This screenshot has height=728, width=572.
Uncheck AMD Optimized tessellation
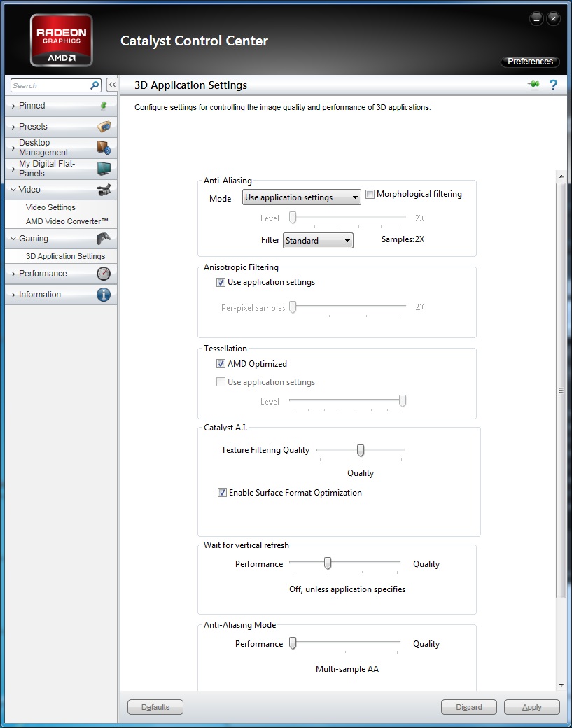[221, 364]
